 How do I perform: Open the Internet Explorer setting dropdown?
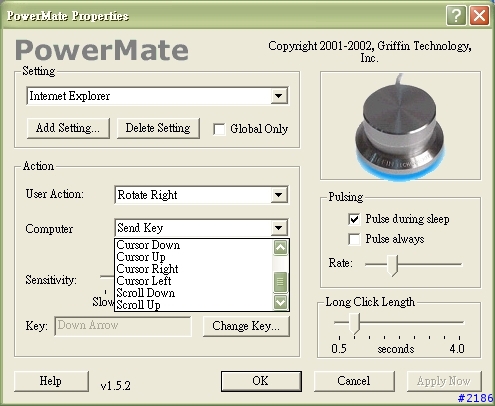tap(279, 96)
